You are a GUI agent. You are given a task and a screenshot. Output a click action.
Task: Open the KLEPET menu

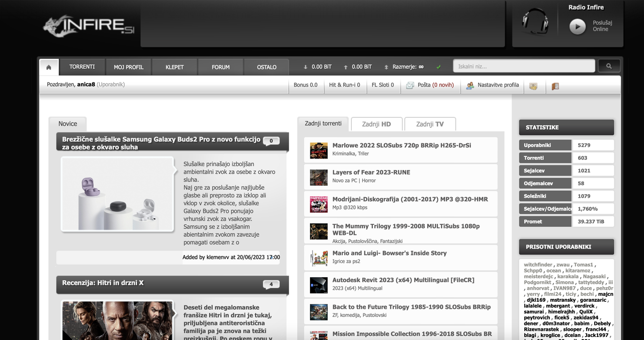click(x=175, y=67)
